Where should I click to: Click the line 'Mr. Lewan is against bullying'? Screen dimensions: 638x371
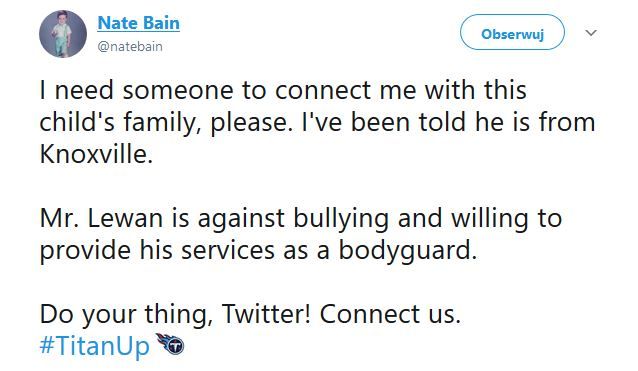(x=301, y=218)
